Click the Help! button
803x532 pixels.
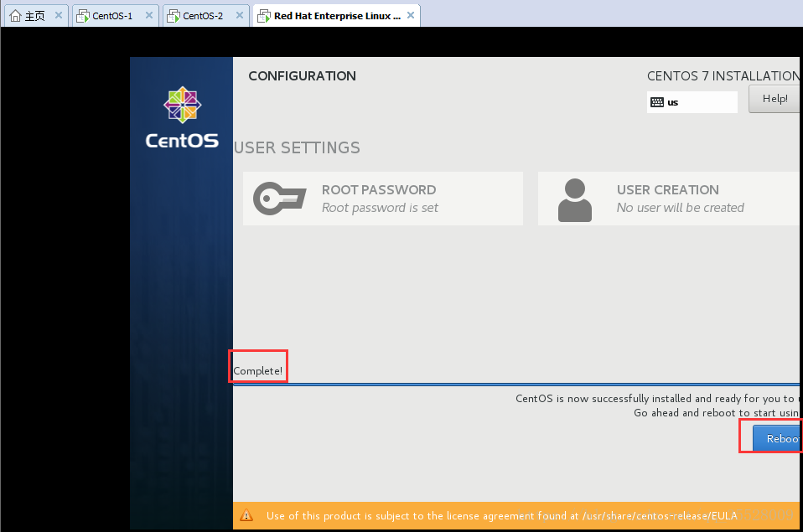pyautogui.click(x=775, y=99)
